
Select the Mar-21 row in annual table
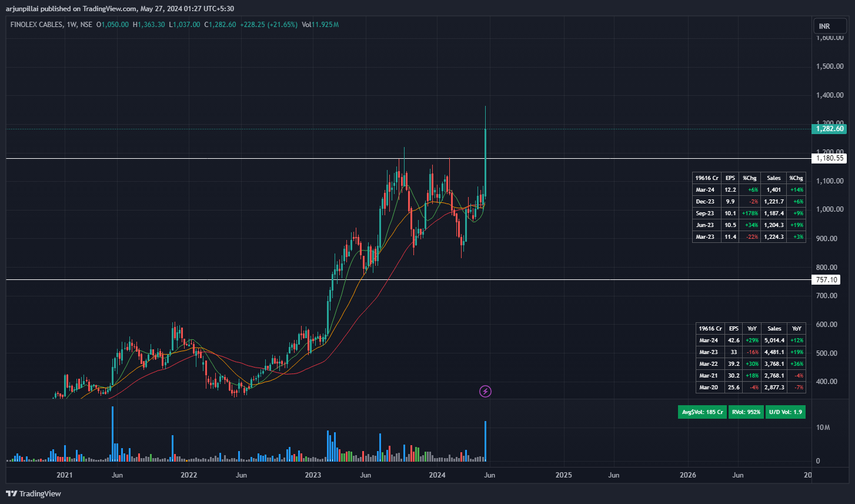coord(750,375)
